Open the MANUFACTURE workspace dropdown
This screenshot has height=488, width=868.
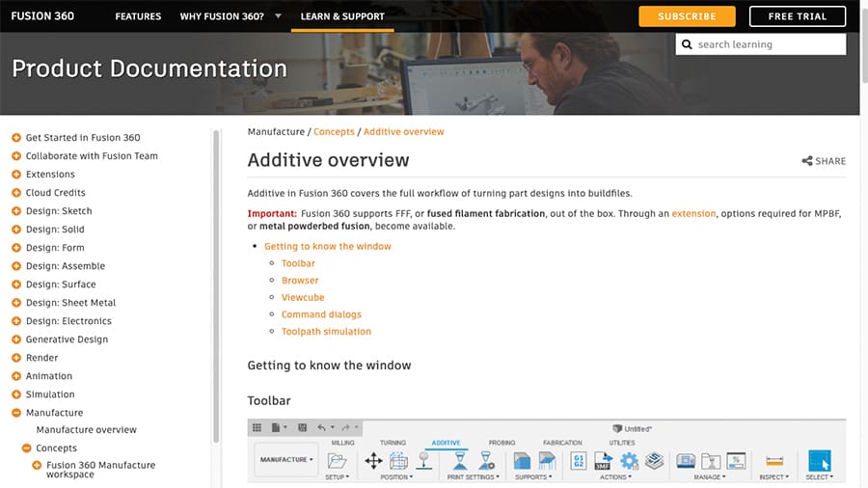pos(286,460)
